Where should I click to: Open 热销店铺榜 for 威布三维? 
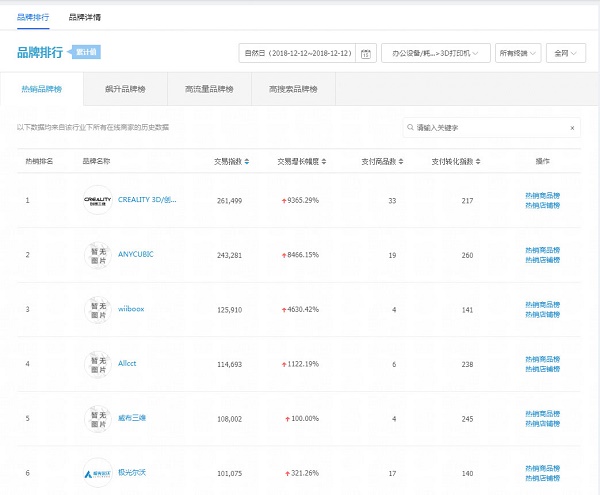click(x=542, y=424)
